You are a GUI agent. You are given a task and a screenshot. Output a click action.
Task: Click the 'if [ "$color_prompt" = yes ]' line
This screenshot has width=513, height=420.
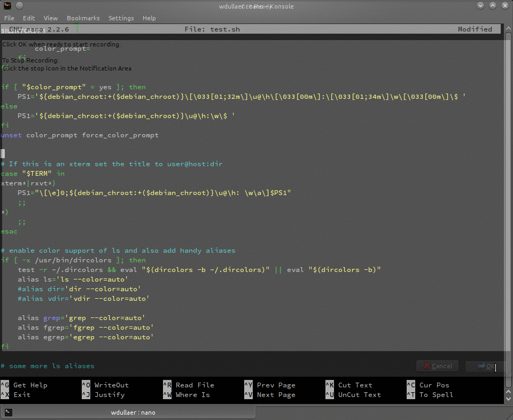[73, 87]
